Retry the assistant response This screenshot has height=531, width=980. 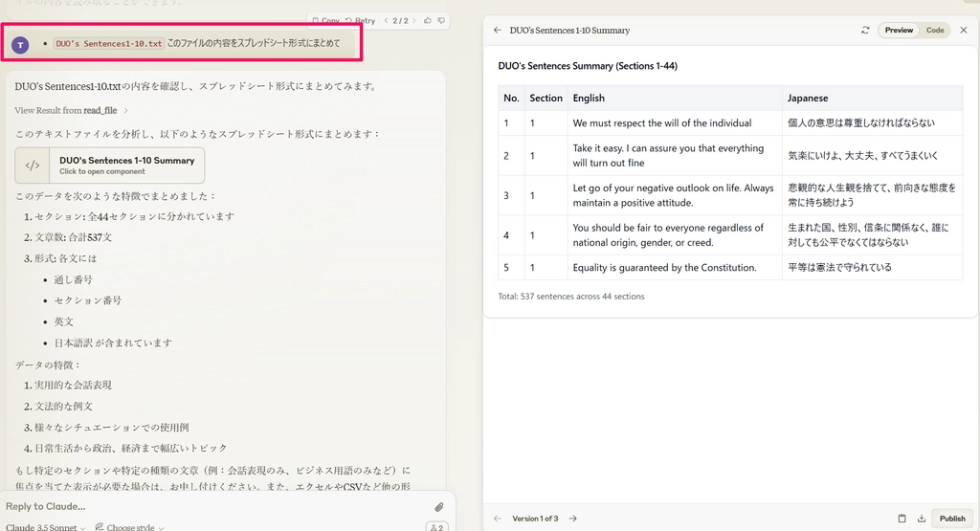click(x=360, y=21)
